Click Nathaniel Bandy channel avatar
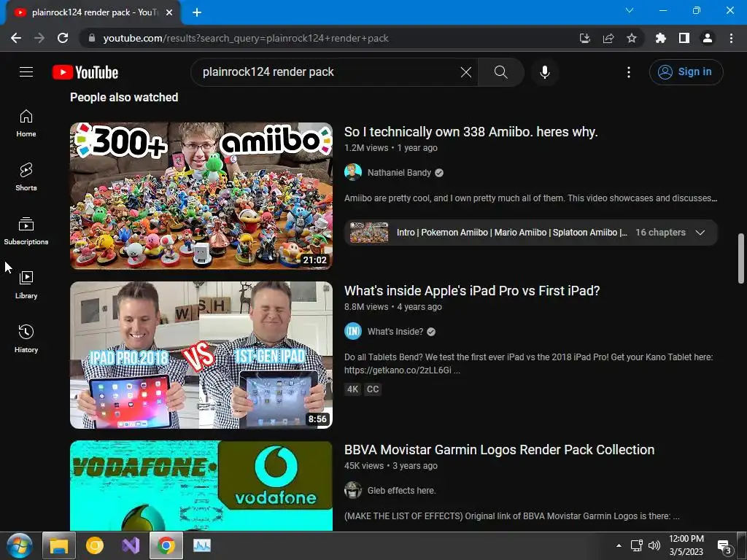The image size is (747, 560). [353, 172]
